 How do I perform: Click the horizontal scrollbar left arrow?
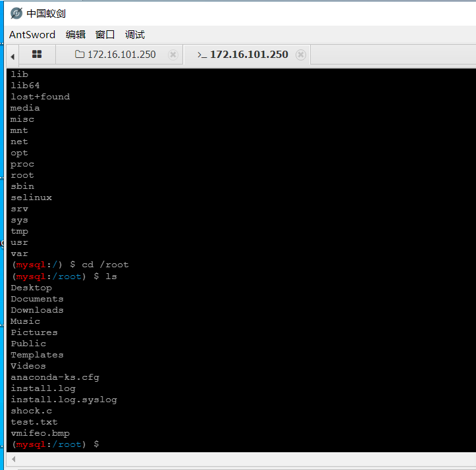click(13, 459)
